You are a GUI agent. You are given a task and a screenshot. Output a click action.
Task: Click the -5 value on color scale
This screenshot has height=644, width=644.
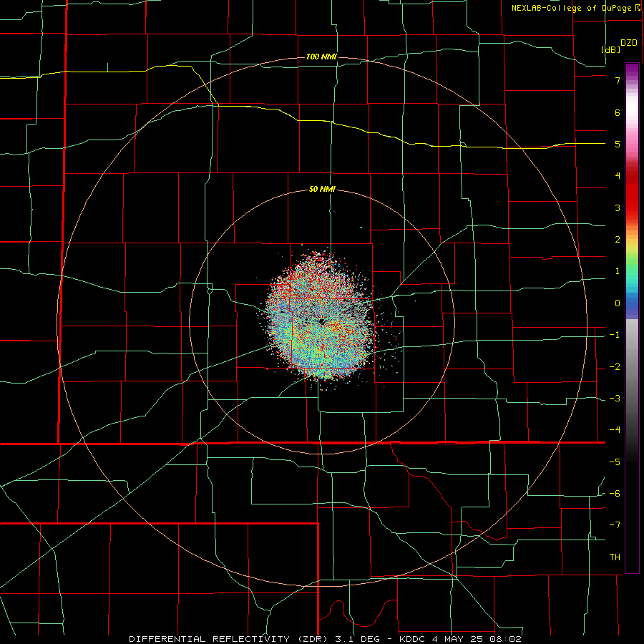click(x=615, y=462)
